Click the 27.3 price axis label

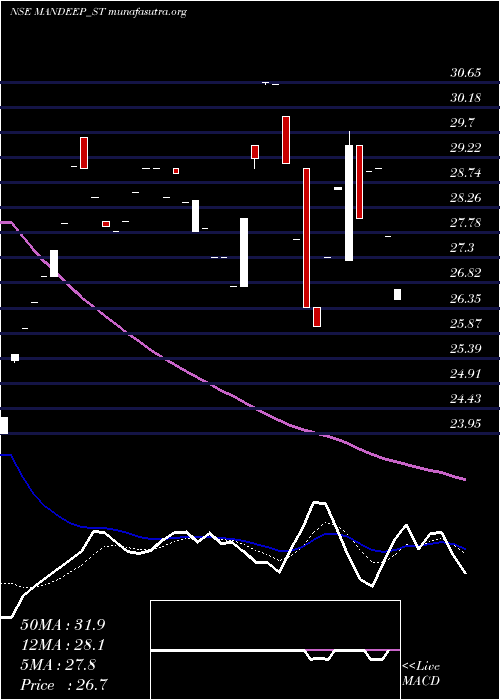(x=462, y=248)
